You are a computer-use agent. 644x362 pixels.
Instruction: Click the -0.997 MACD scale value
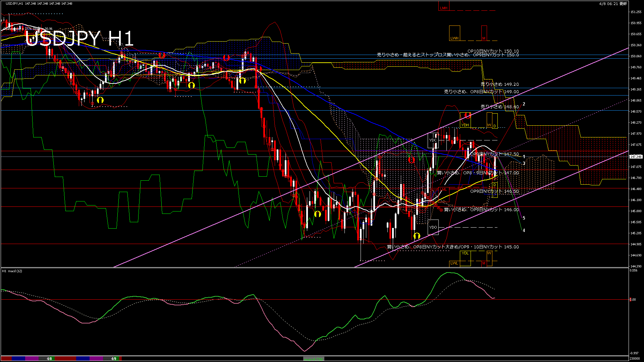pos(634,353)
